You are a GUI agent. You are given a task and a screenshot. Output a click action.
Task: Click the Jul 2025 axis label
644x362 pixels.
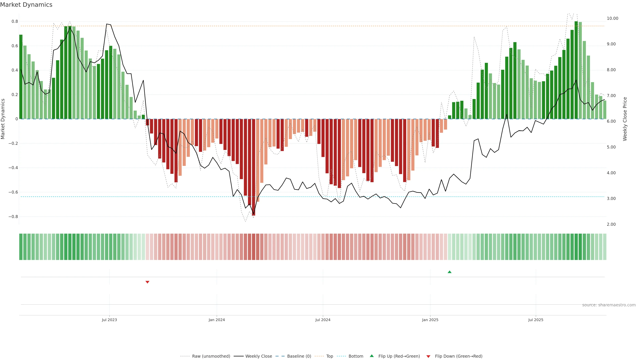(x=535, y=320)
